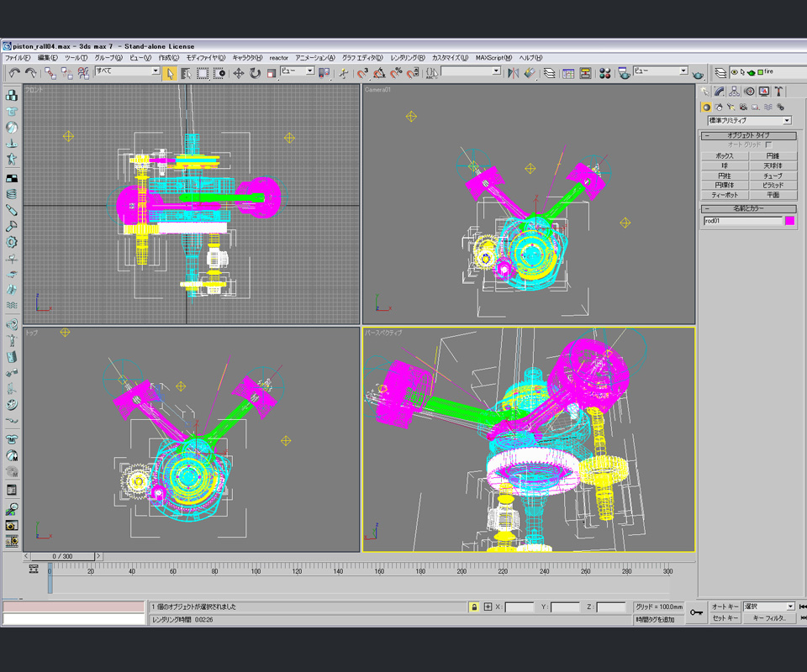Click the magenta object color swatch

tap(789, 221)
